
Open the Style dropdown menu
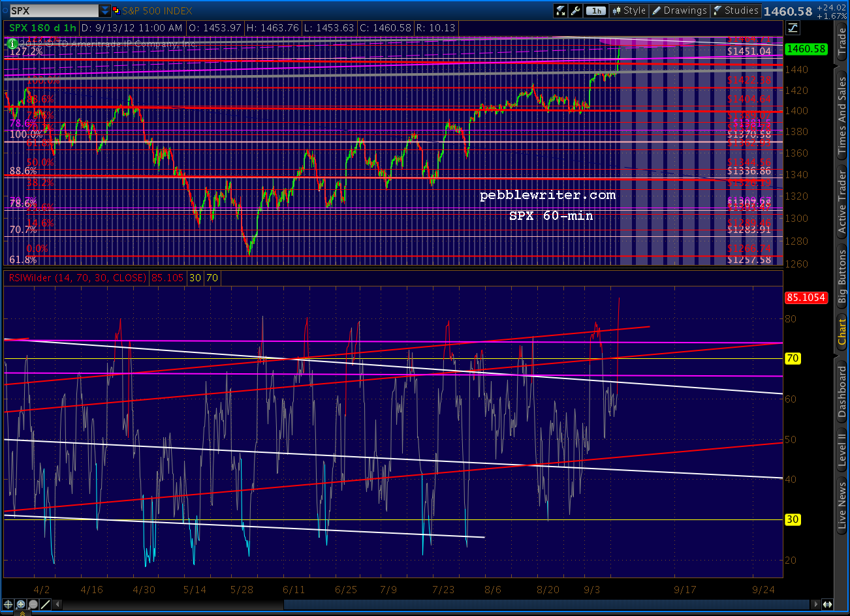(x=629, y=10)
